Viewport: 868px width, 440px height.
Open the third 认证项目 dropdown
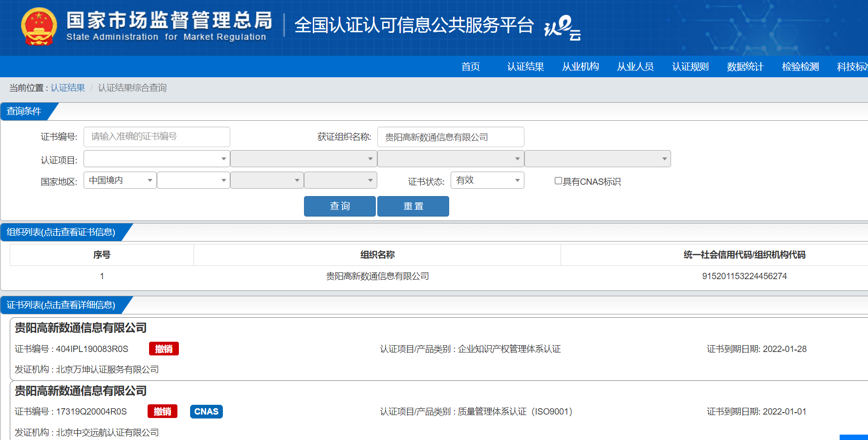click(x=451, y=158)
